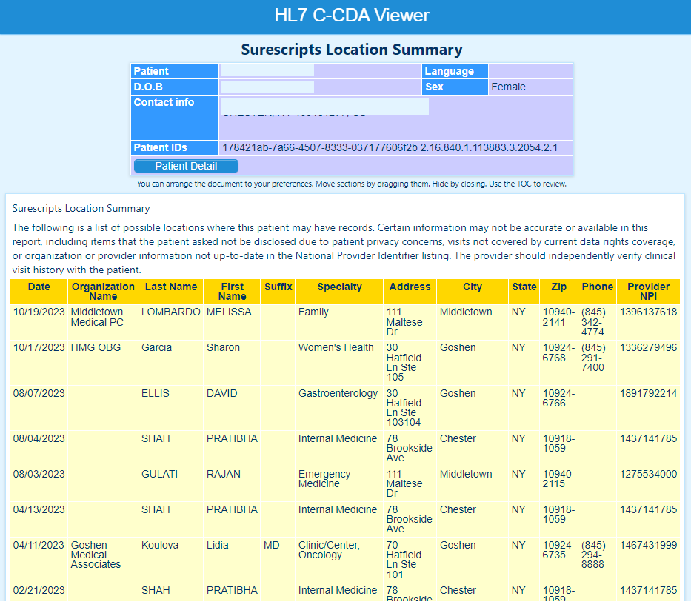This screenshot has width=691, height=616.
Task: Click NPI number 1396137618
Action: click(x=648, y=312)
